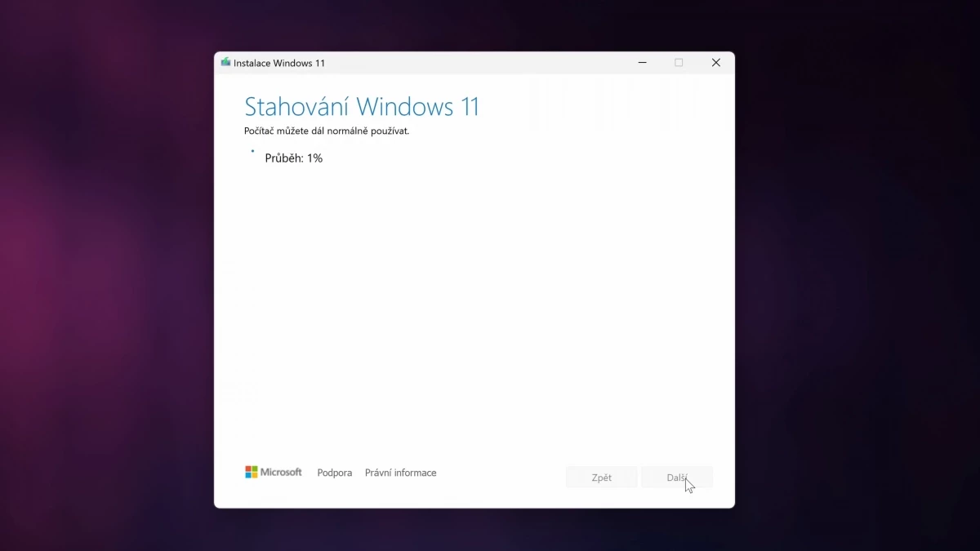Viewport: 980px width, 551px height.
Task: Click the Zpět (Back) button
Action: point(601,478)
